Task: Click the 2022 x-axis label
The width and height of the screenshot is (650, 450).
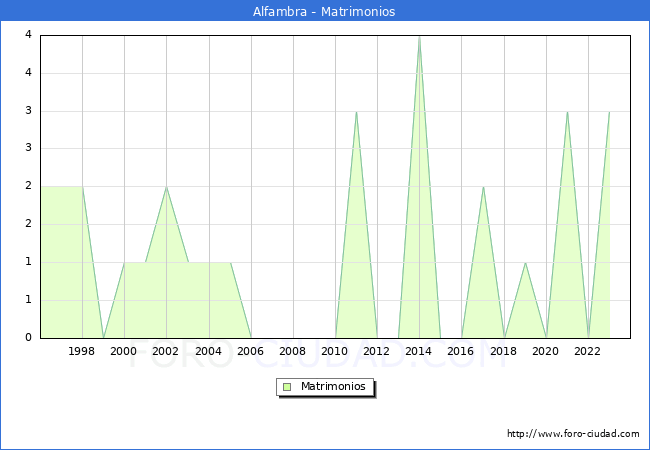Action: coord(588,351)
